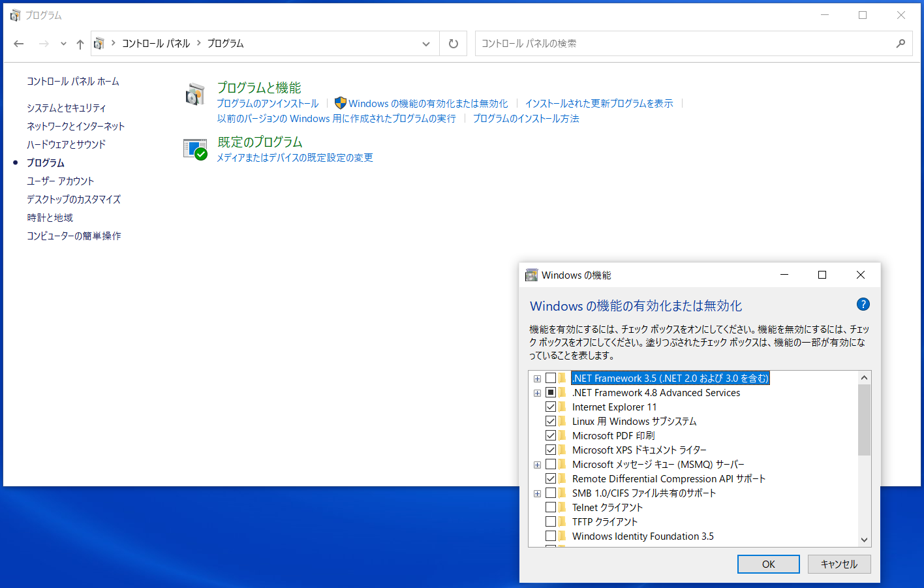Open プログラムのインストール方法 link
The width and height of the screenshot is (924, 588).
coord(526,118)
